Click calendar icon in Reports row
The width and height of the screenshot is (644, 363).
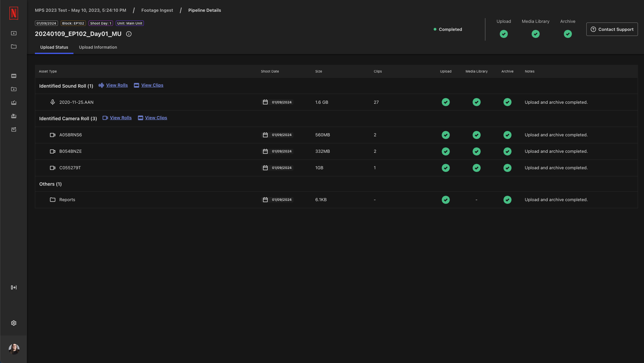(x=265, y=200)
